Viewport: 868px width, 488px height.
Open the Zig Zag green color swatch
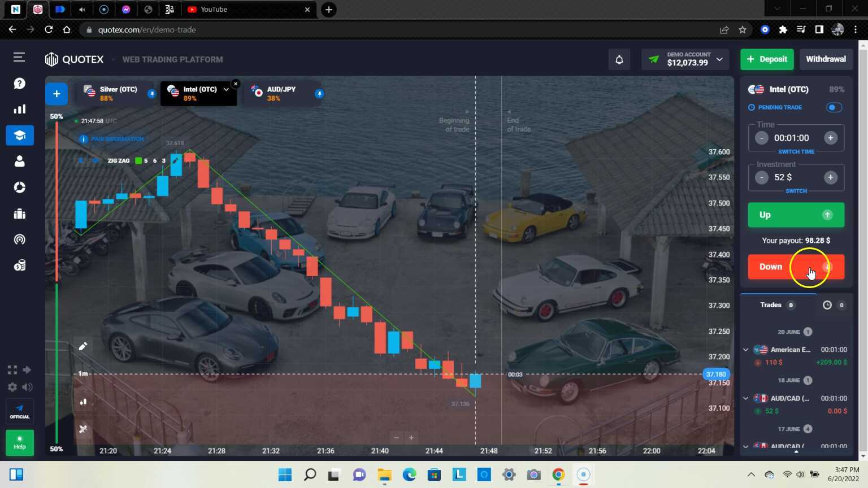point(138,161)
